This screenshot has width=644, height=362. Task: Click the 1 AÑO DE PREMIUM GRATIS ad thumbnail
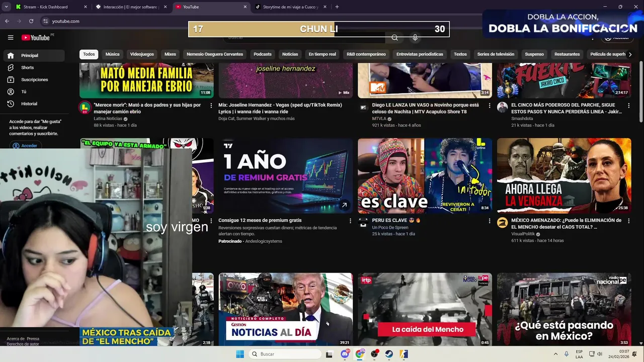[285, 176]
